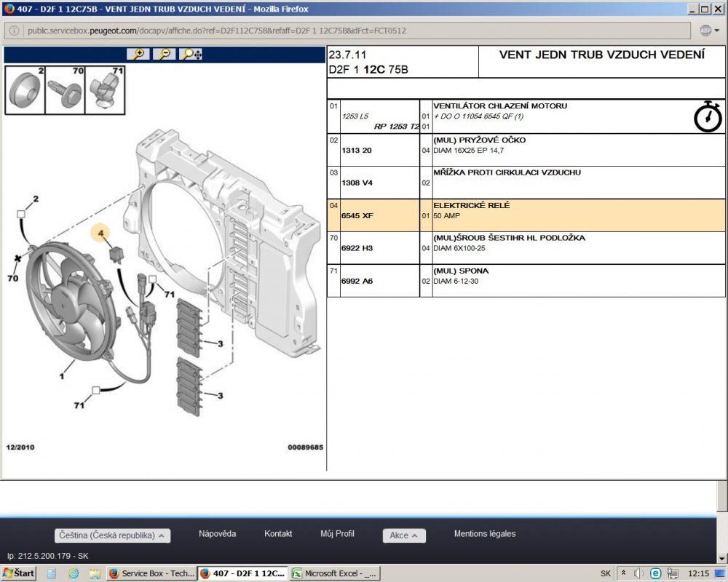Click Firefox icon in title bar
Image resolution: width=728 pixels, height=582 pixels.
pos(9,9)
